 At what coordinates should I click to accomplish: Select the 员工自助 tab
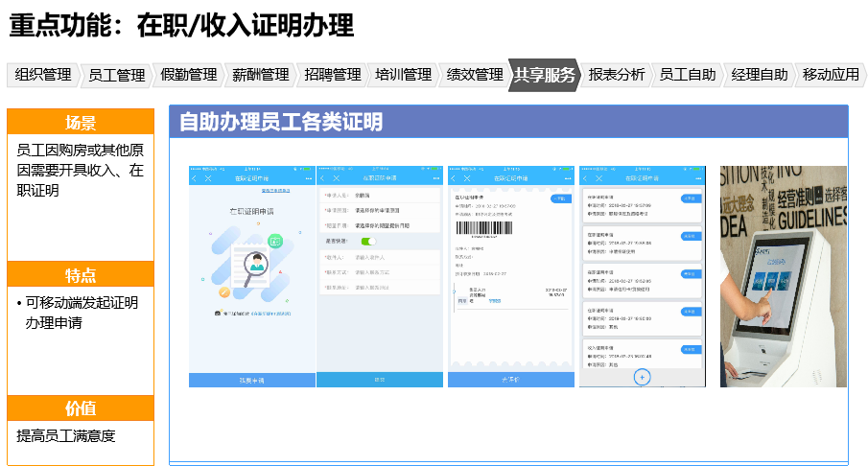coord(688,75)
